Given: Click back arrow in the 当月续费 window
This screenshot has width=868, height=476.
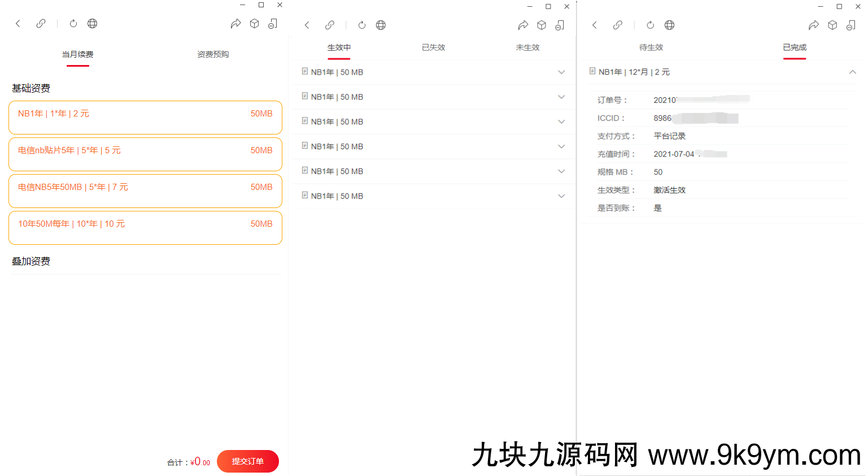Looking at the screenshot, I should pyautogui.click(x=18, y=24).
